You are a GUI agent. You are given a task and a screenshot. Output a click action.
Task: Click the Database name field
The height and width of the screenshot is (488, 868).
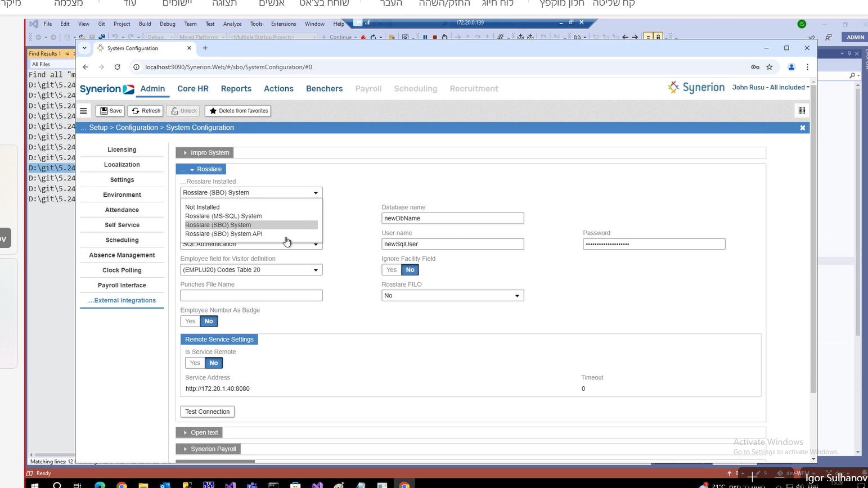point(453,218)
